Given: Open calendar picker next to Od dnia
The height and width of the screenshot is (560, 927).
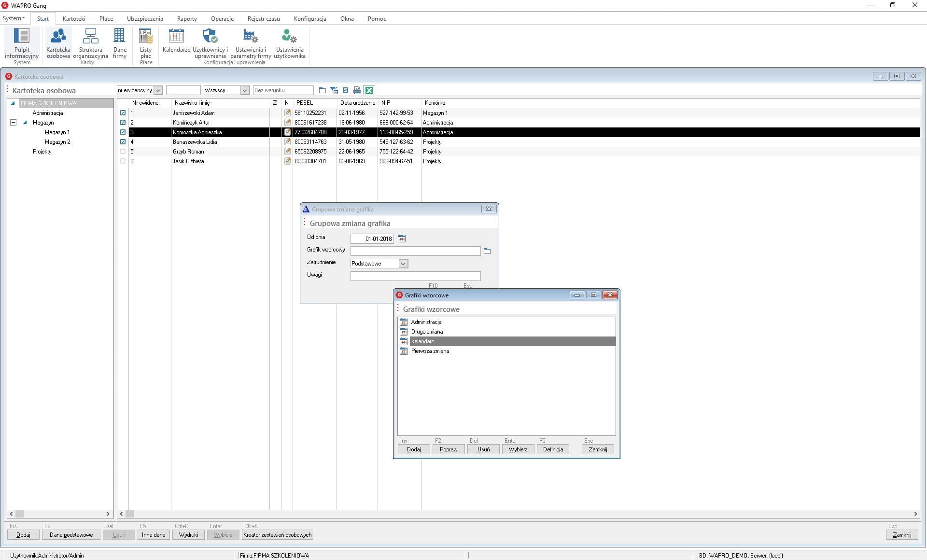Looking at the screenshot, I should pos(402,238).
